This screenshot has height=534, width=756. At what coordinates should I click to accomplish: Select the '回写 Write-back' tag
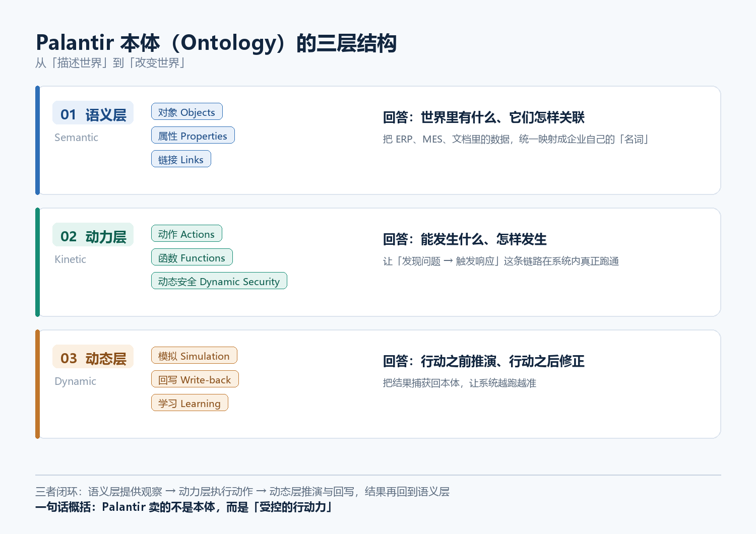click(195, 379)
